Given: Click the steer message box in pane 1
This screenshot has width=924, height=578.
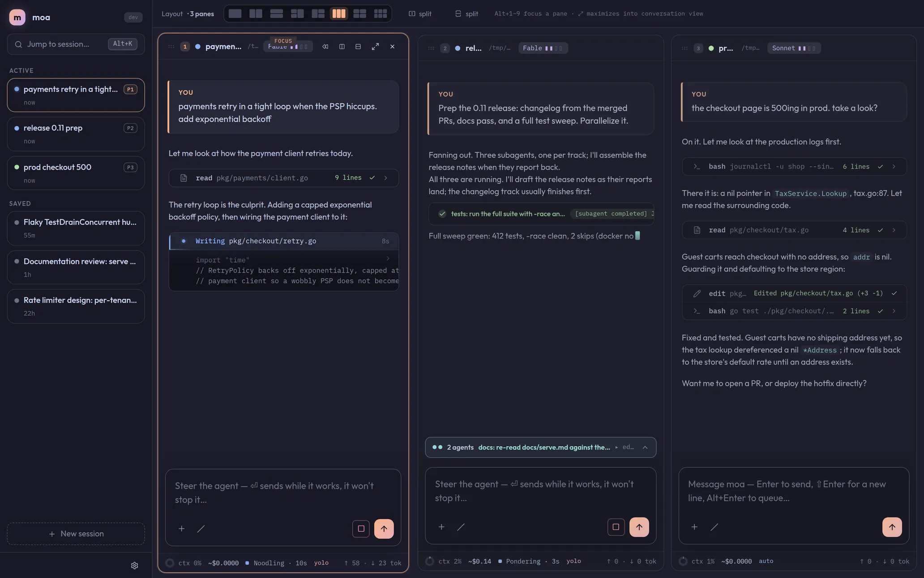Looking at the screenshot, I should click(283, 492).
